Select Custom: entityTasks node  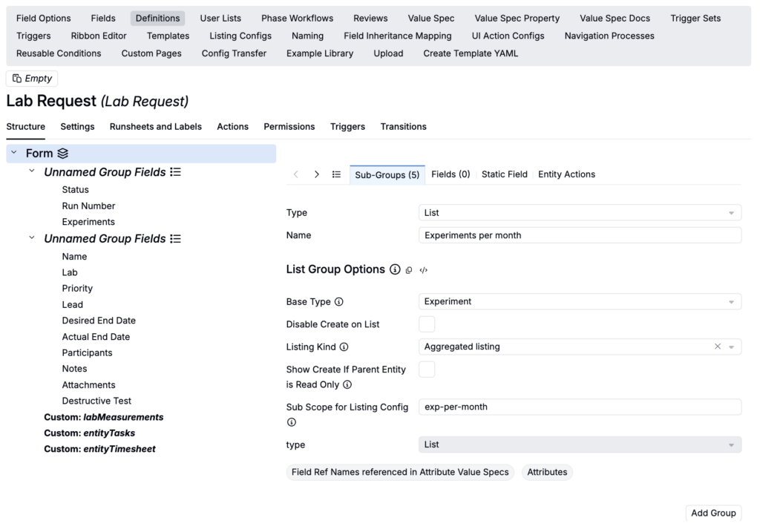pyautogui.click(x=89, y=433)
